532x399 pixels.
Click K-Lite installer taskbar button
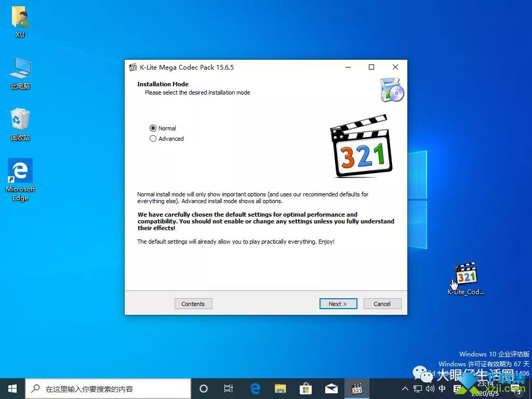click(x=357, y=389)
